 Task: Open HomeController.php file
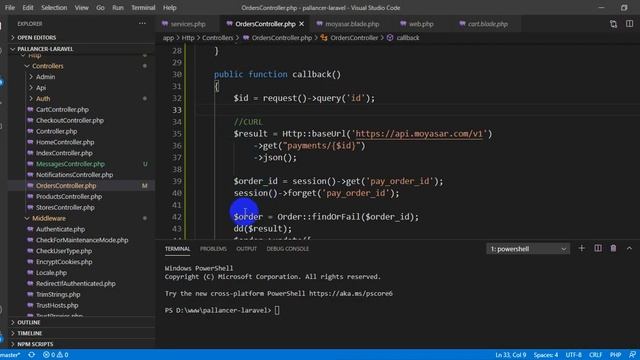65,142
